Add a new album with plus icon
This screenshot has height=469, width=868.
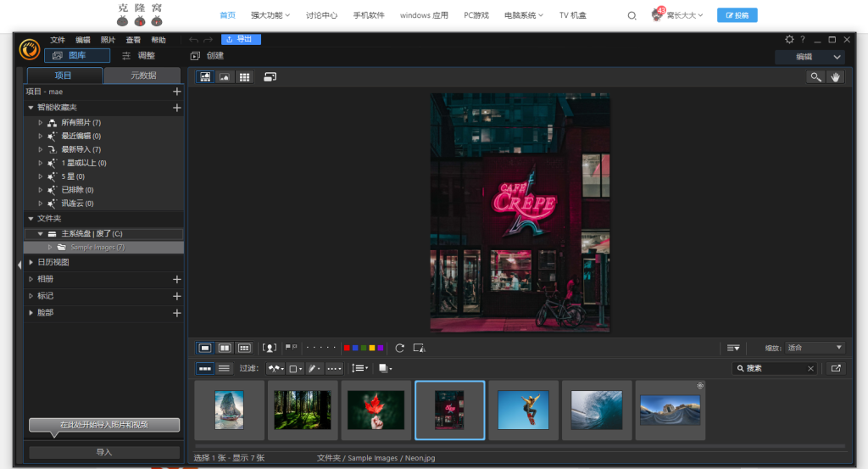(x=177, y=280)
